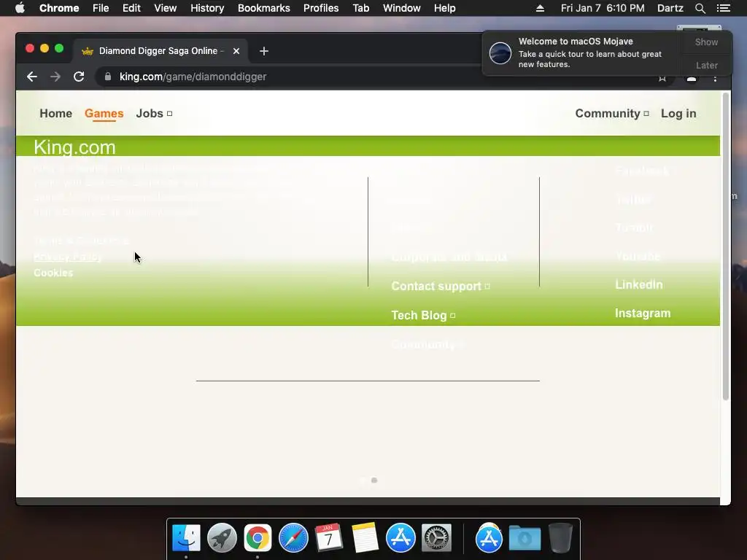Click the date and time in menu bar

[x=602, y=8]
